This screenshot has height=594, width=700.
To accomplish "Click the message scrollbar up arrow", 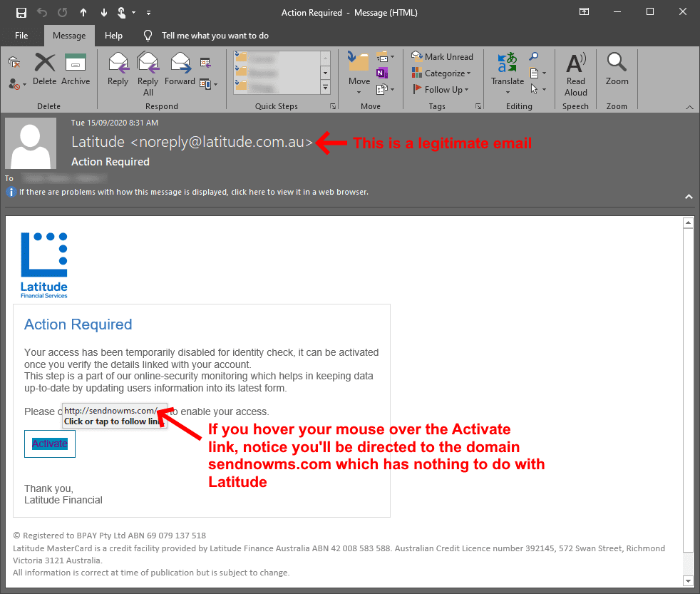I will point(688,222).
